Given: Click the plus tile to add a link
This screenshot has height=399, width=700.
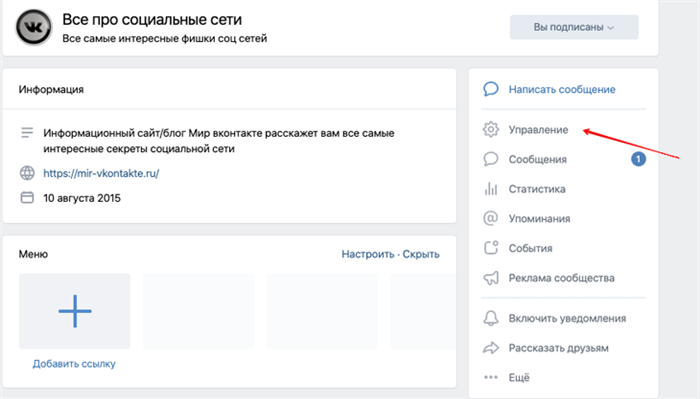Looking at the screenshot, I should (x=75, y=311).
